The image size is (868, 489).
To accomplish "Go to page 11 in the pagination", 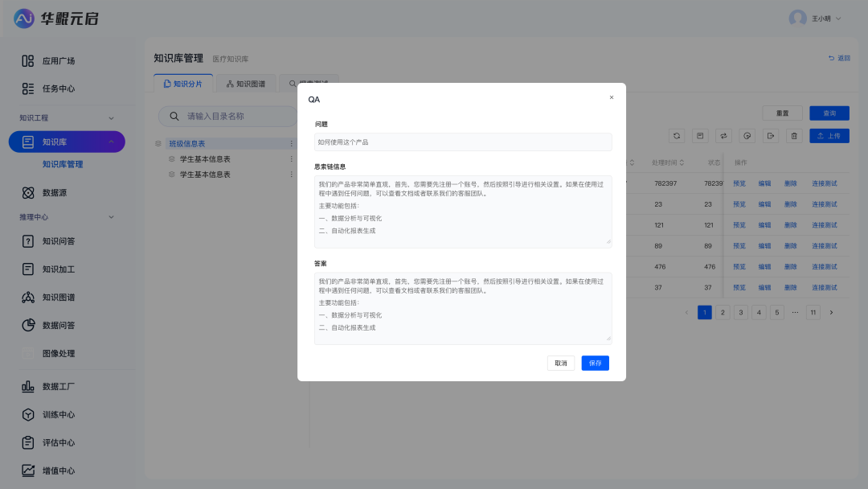I will 813,312.
